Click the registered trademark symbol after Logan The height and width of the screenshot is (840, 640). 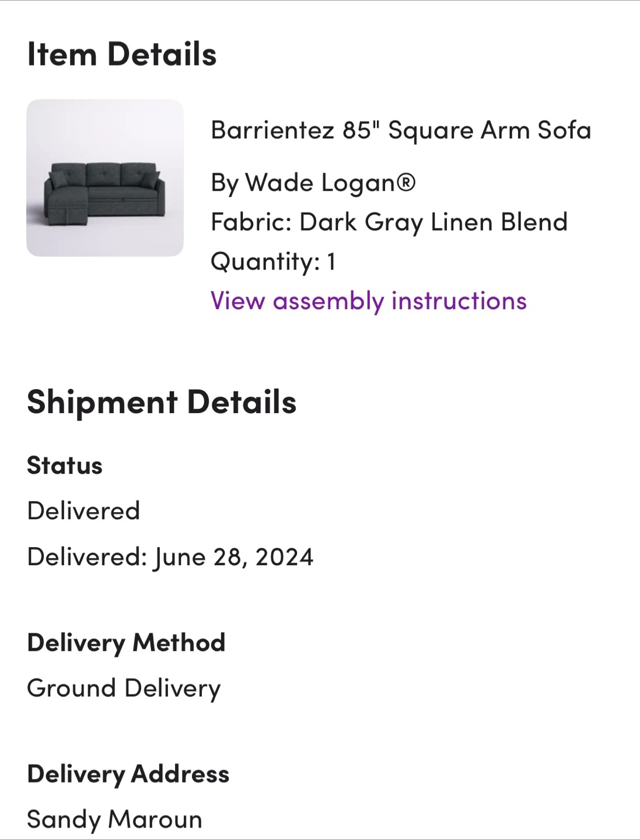point(406,182)
